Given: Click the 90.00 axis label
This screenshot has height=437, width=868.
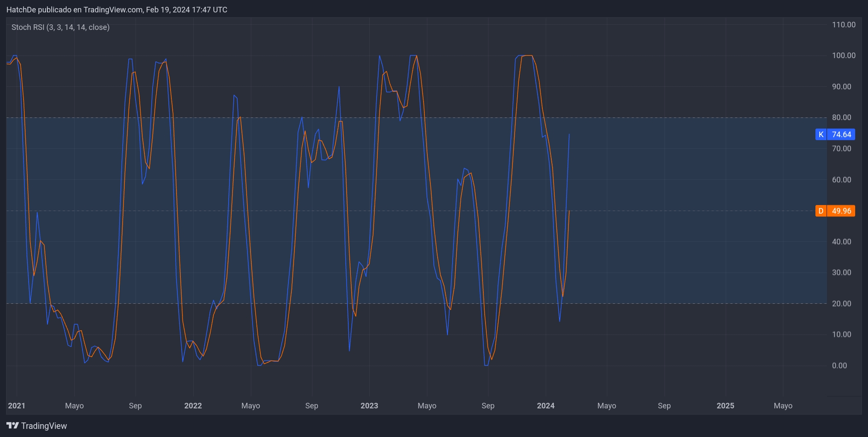Looking at the screenshot, I should [x=842, y=87].
